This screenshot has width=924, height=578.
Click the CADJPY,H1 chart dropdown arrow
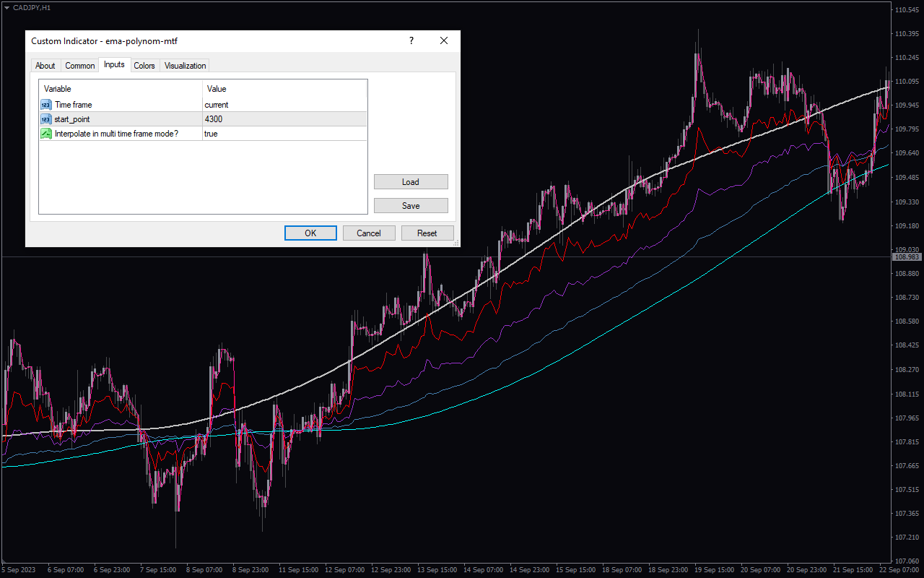[6, 7]
